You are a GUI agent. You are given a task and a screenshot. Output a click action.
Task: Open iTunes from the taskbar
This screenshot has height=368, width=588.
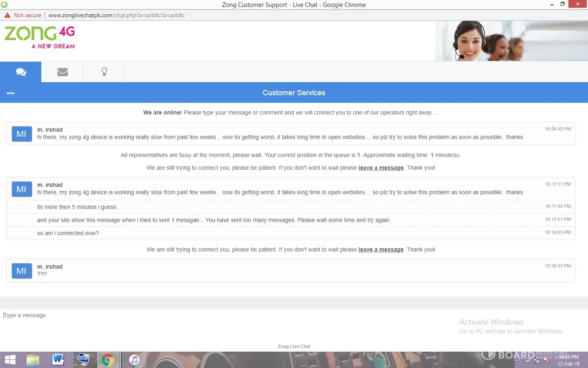click(x=134, y=360)
